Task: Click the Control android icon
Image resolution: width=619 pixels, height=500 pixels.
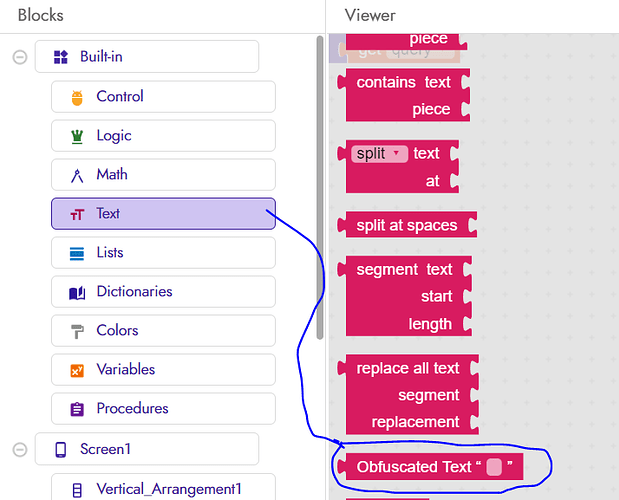Action: point(77,97)
